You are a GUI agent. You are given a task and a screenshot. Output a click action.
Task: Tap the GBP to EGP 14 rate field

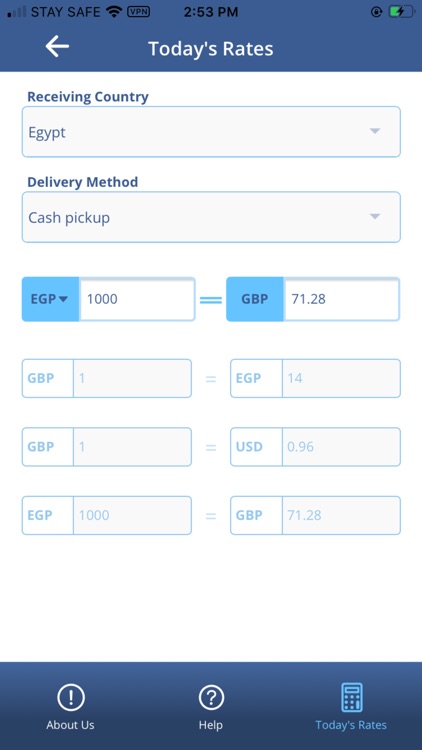pos(341,378)
